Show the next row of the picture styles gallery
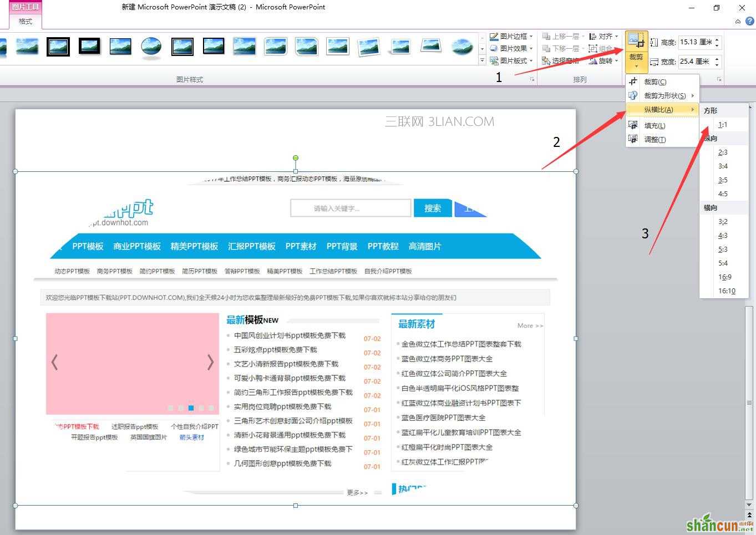Image resolution: width=756 pixels, height=535 pixels. coord(482,49)
